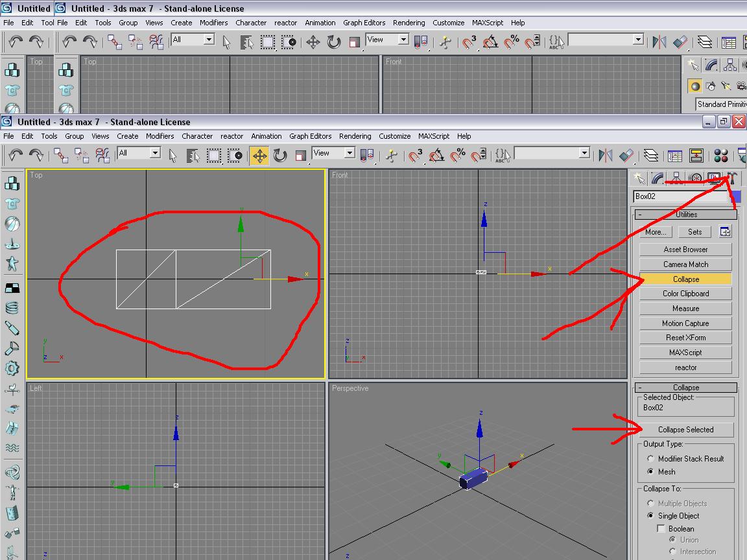
Task: Select Modifier Stack Result output type
Action: (650, 459)
